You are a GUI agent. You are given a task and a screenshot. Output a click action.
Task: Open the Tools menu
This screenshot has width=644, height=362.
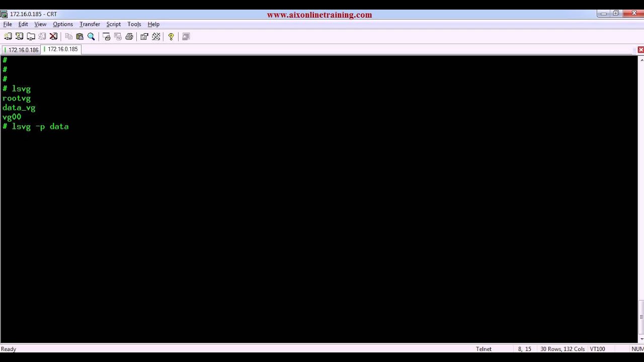point(134,24)
